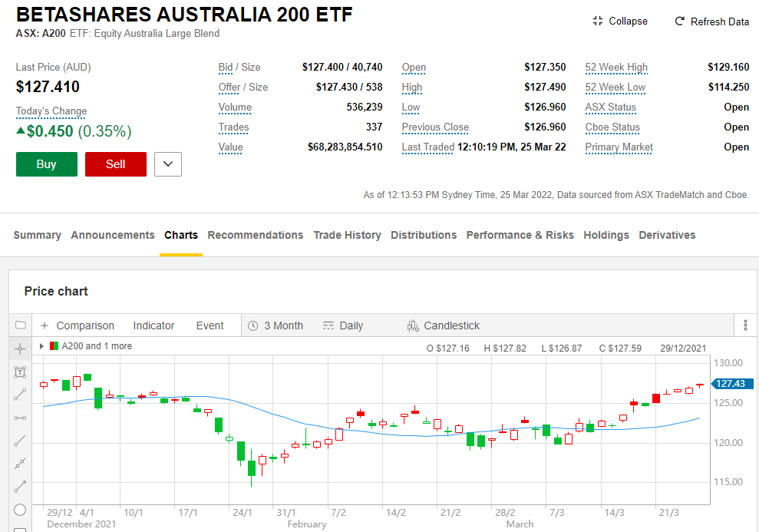The height and width of the screenshot is (532, 759).
Task: Click the Previous Close label
Action: pos(435,127)
